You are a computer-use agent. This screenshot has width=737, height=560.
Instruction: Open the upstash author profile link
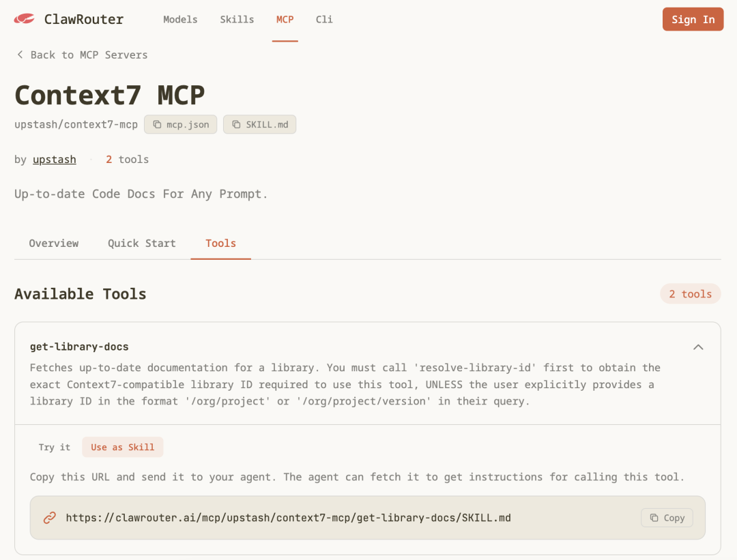click(55, 159)
